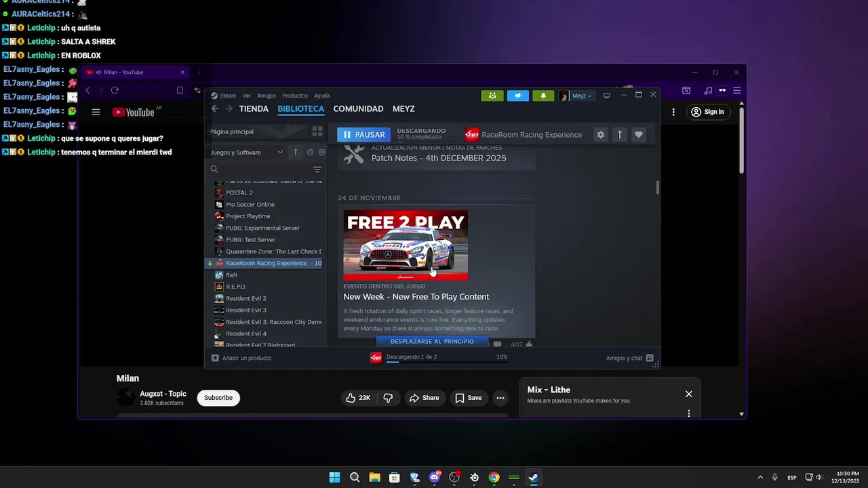The image size is (868, 488).
Task: Subscribe to Augxst - Topic channel
Action: pyautogui.click(x=218, y=398)
